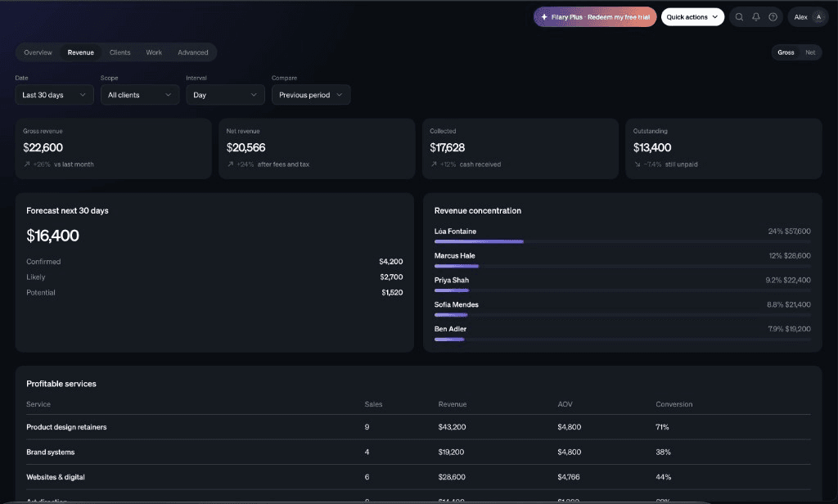Click the Conversion column header

[x=674, y=404]
